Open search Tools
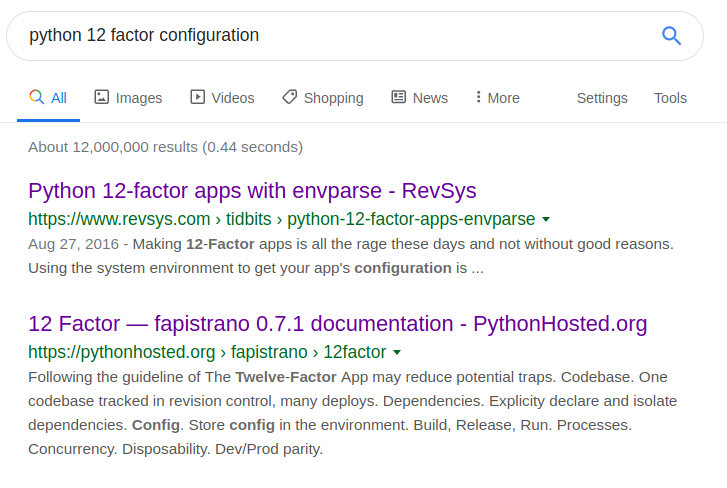The image size is (727, 488). click(x=670, y=98)
